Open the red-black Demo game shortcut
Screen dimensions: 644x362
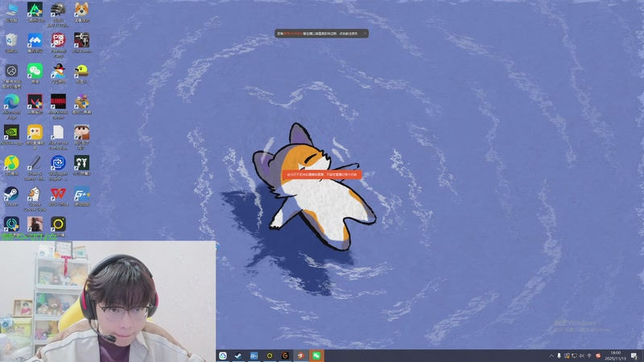tap(58, 106)
